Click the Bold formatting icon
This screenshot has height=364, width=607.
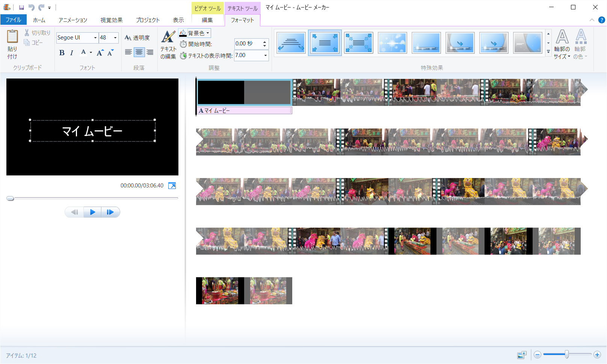[62, 53]
